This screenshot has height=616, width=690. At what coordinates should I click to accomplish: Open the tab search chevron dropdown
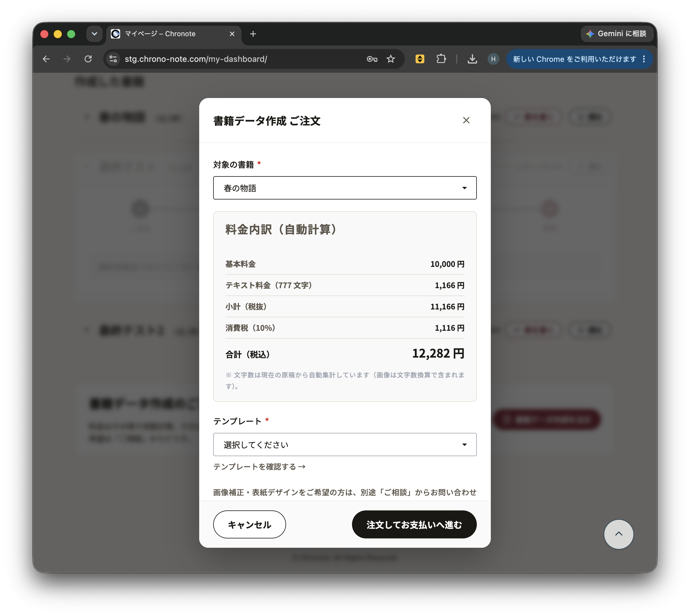click(94, 34)
